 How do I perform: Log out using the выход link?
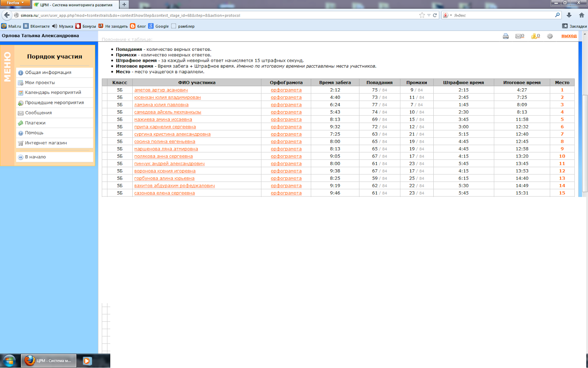[x=569, y=36]
